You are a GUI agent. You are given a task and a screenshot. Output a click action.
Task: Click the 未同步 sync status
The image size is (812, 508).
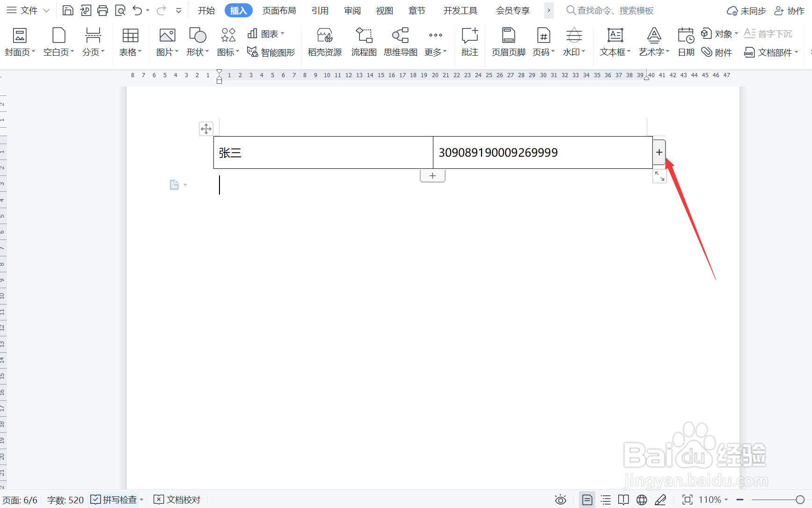tap(746, 11)
